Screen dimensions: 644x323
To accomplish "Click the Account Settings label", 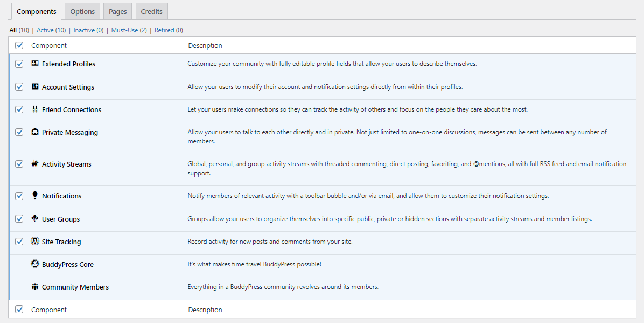I will (68, 87).
